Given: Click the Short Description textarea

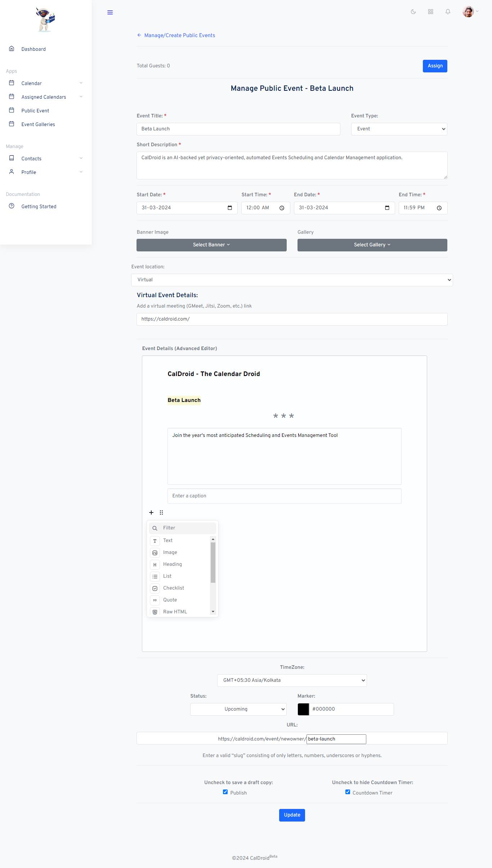Looking at the screenshot, I should coord(292,165).
